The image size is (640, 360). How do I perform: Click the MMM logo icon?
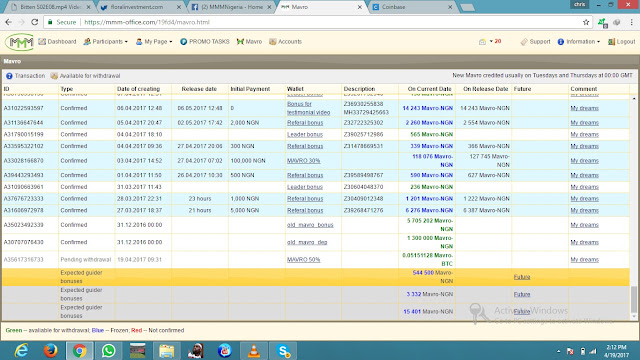click(x=19, y=42)
